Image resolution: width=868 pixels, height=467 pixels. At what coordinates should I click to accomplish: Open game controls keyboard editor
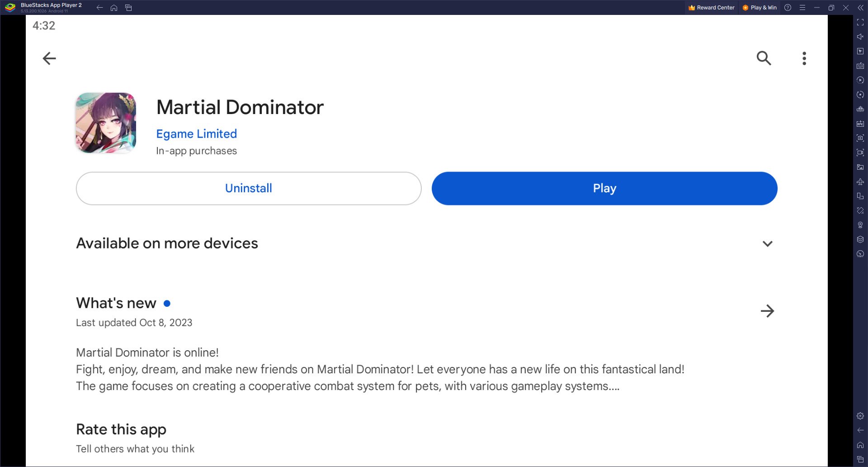[860, 66]
